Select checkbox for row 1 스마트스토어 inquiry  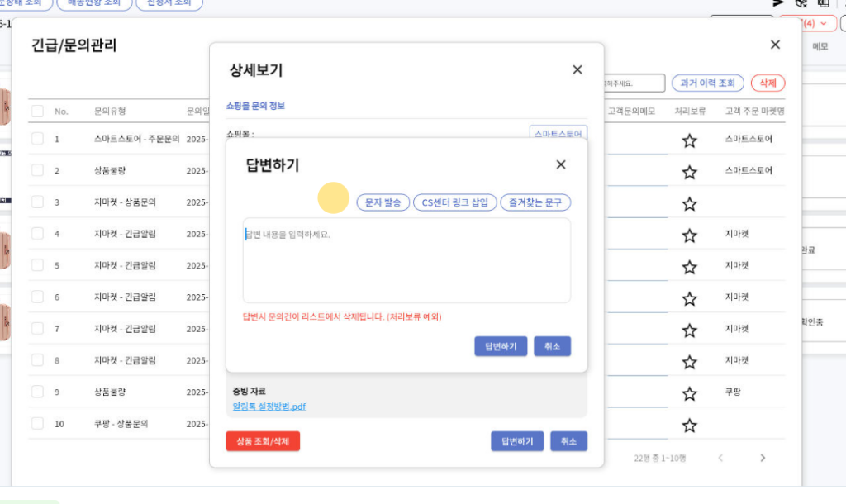tap(37, 139)
